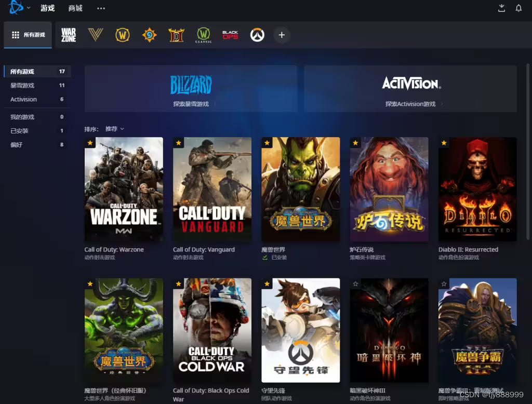Click the Call of Duty: Vanguard title text
532x404 pixels.
click(x=204, y=250)
